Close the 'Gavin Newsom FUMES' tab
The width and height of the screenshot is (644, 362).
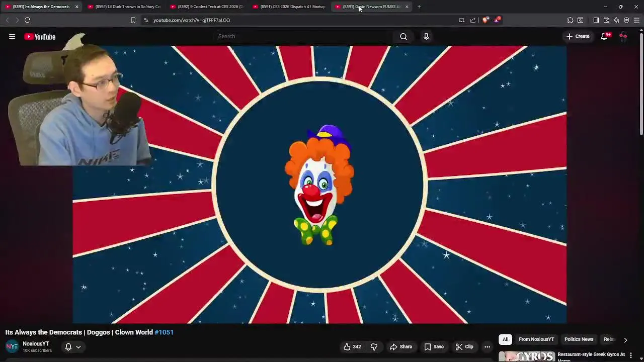[407, 7]
